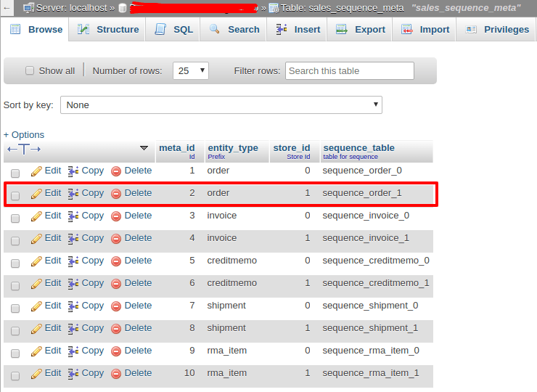Open the Import tab
The image size is (537, 392).
[x=424, y=30]
